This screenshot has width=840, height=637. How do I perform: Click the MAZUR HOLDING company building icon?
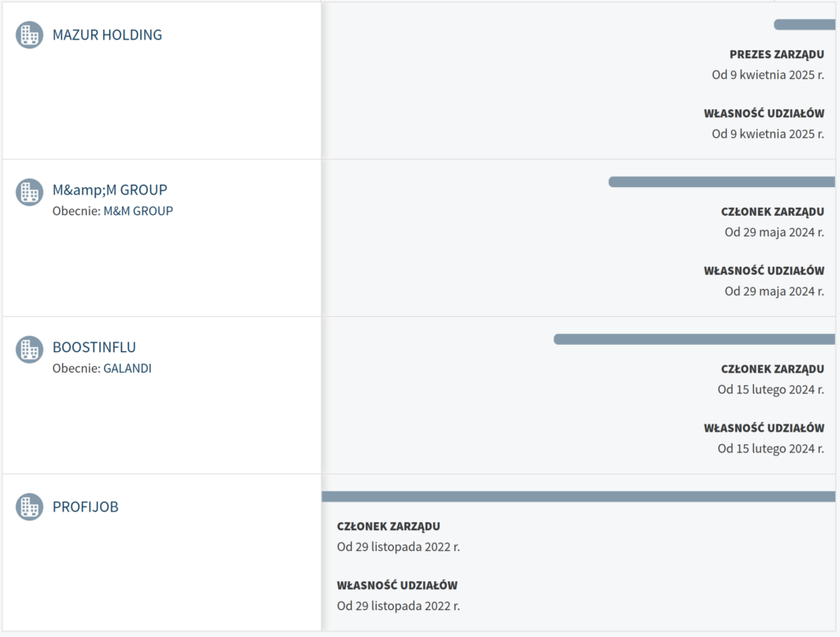30,34
